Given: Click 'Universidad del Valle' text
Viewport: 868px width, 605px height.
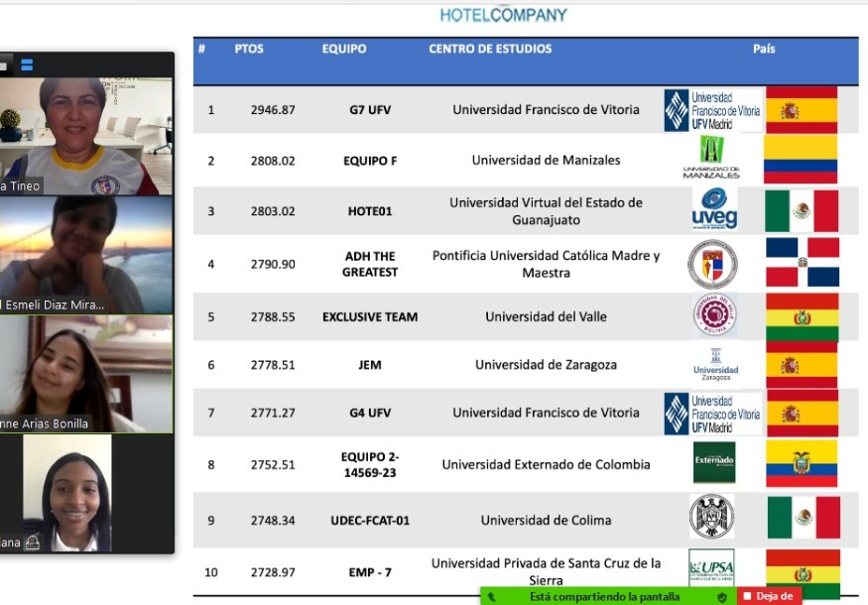Looking at the screenshot, I should coord(546,316).
